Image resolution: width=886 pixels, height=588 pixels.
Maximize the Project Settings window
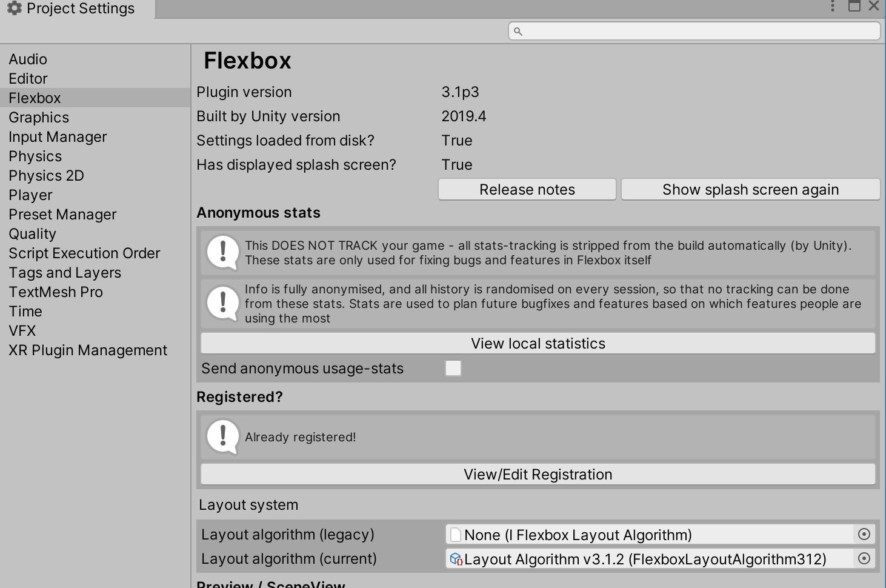pos(854,6)
